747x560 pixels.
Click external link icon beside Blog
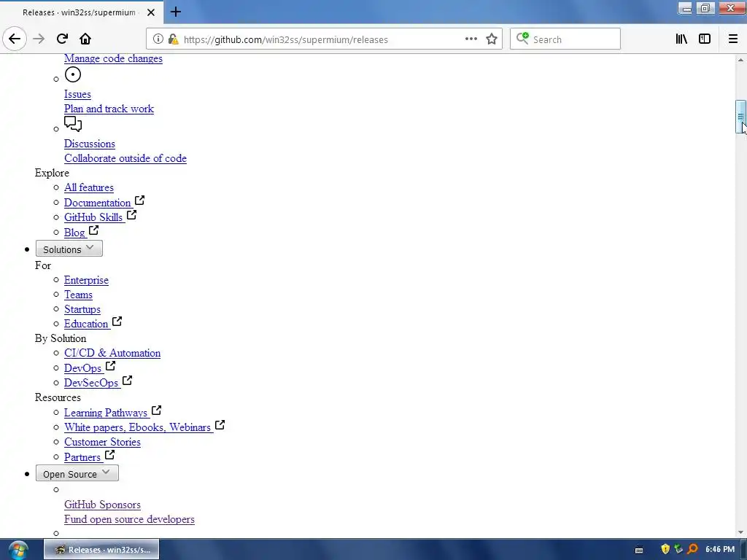pos(94,230)
